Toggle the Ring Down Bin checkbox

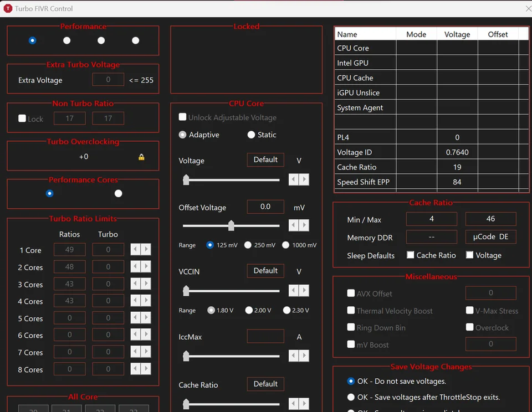pyautogui.click(x=351, y=327)
